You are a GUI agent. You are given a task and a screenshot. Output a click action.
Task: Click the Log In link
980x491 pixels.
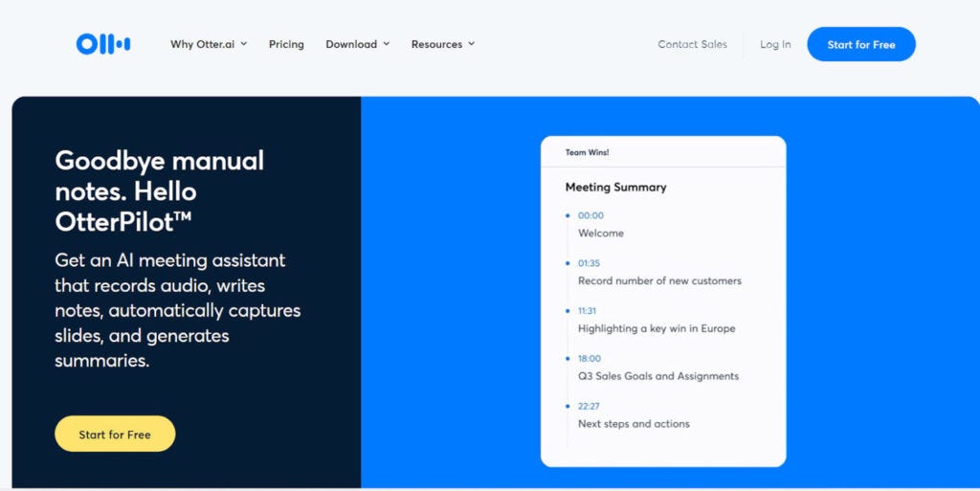point(775,44)
